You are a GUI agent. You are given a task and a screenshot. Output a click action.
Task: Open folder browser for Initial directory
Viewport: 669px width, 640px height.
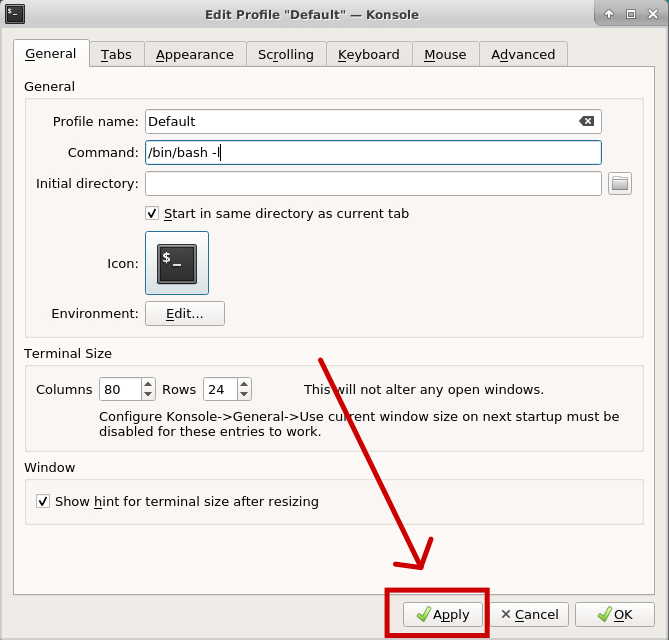coord(620,183)
